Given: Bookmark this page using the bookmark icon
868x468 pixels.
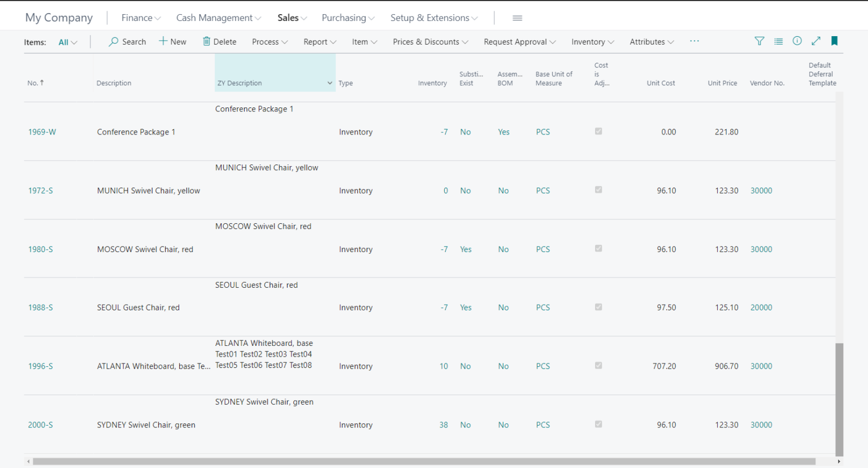Looking at the screenshot, I should tap(835, 41).
